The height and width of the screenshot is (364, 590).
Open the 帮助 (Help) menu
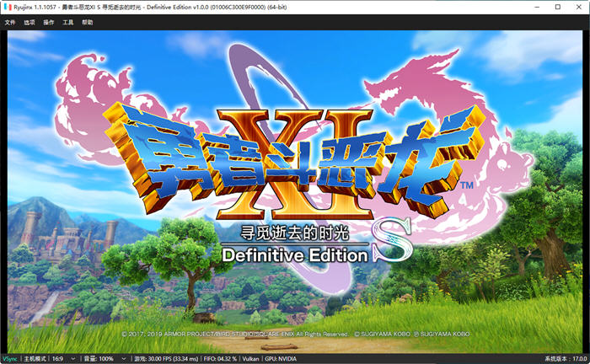tap(88, 22)
